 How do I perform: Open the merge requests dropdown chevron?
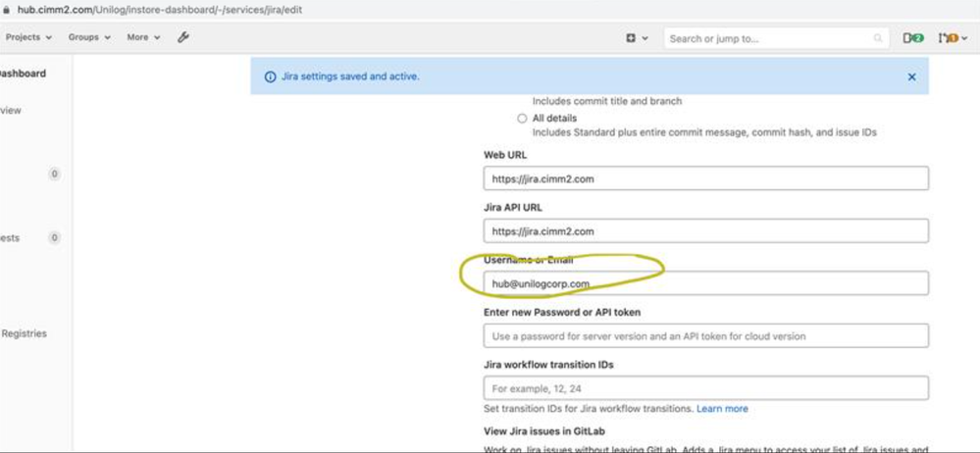click(964, 39)
